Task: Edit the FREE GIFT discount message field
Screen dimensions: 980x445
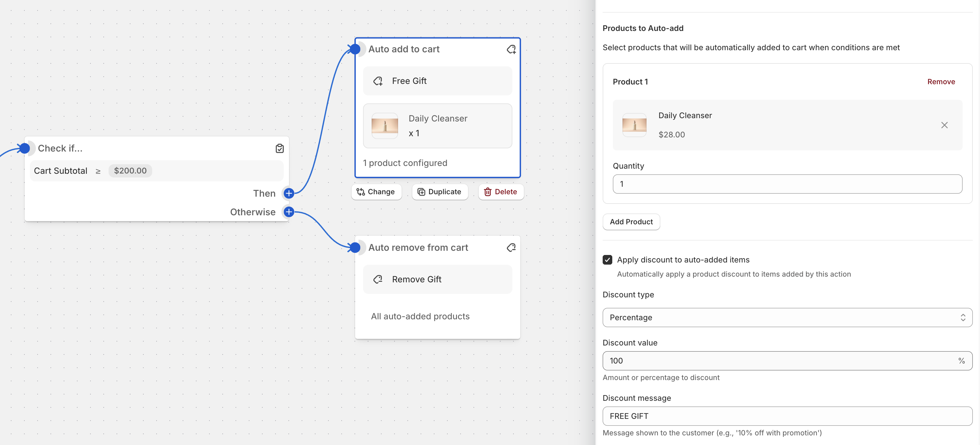Action: [787, 416]
